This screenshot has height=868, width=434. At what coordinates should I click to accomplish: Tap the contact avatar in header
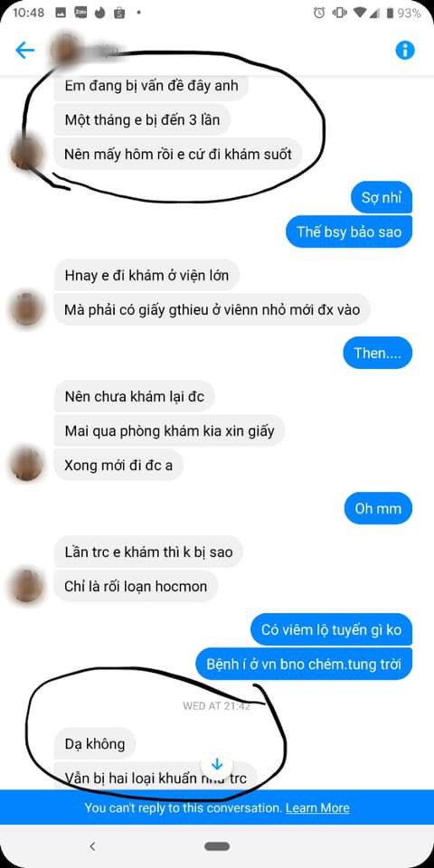coord(65,51)
